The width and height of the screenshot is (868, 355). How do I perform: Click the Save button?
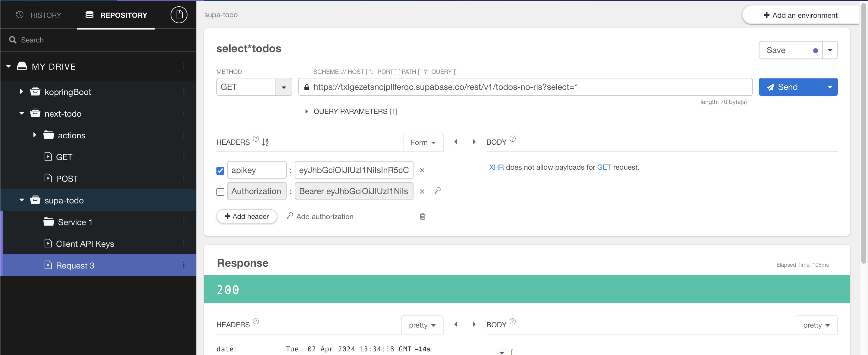click(791, 50)
